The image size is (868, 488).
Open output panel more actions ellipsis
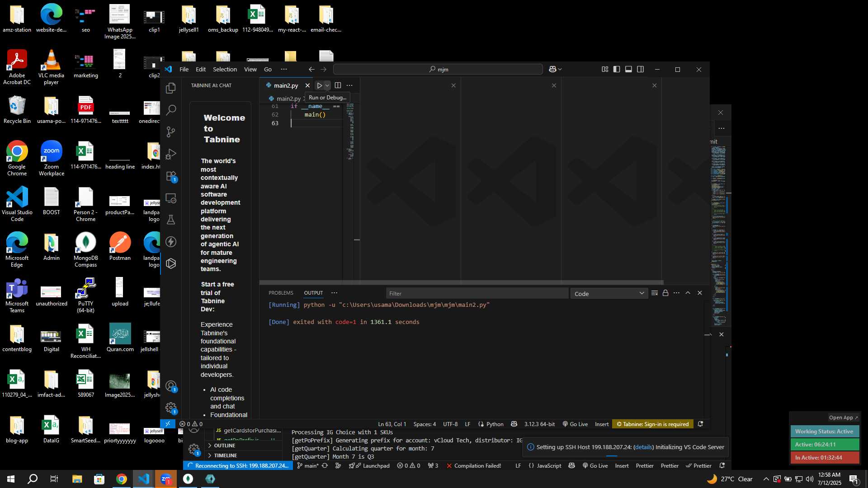[676, 293]
